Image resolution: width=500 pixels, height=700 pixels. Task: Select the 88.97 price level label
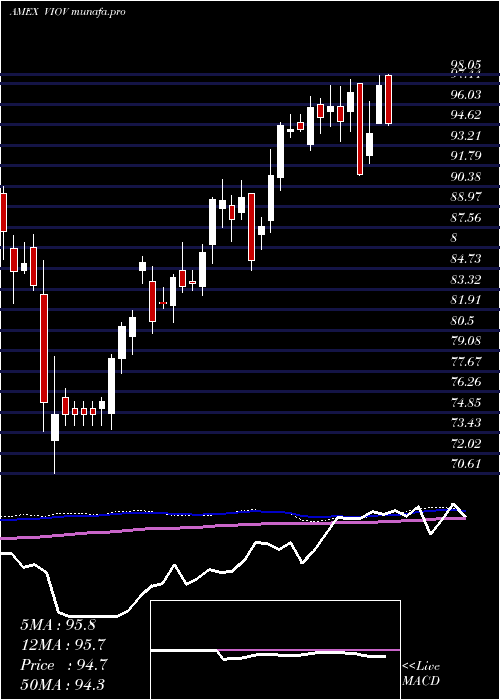point(466,197)
